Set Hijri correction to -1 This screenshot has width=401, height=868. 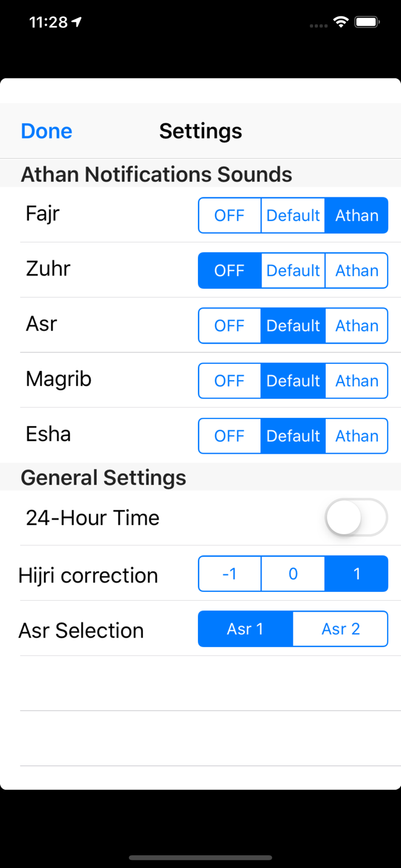point(229,573)
